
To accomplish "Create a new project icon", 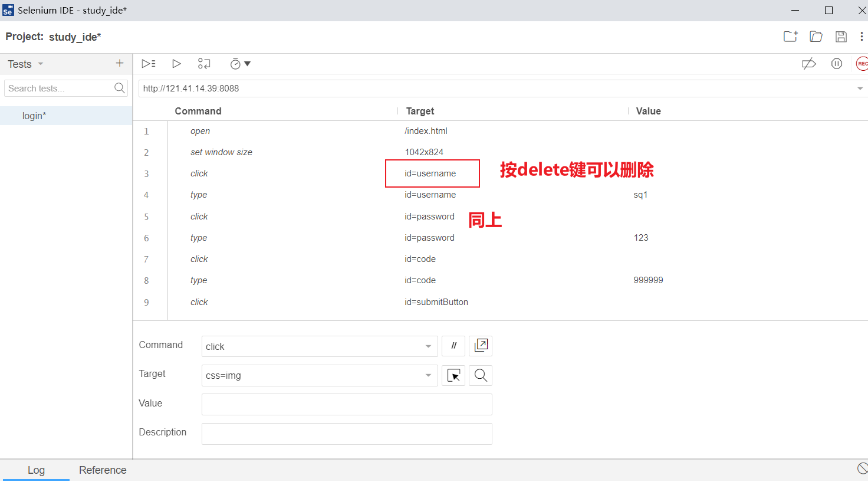I will (791, 37).
